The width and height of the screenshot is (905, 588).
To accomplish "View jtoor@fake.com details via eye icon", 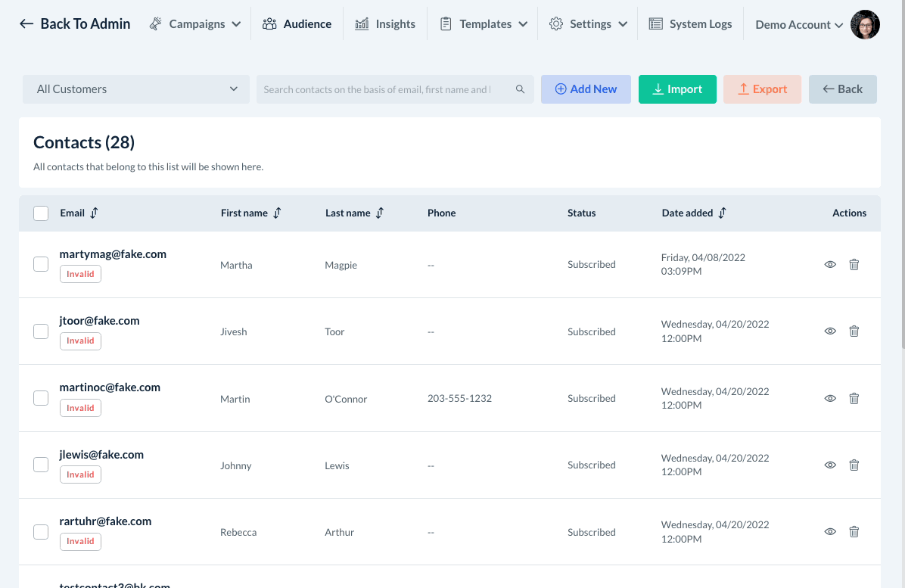I will coord(830,331).
